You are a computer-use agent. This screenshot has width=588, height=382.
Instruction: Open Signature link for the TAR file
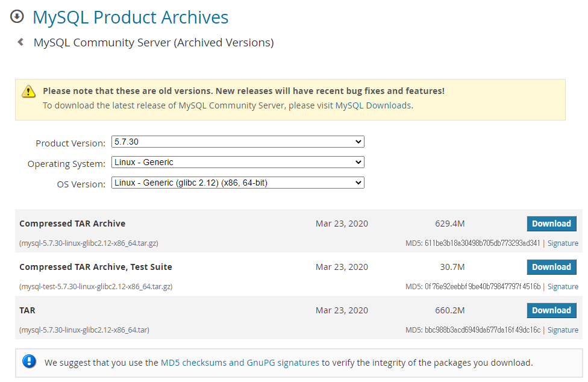coord(563,330)
